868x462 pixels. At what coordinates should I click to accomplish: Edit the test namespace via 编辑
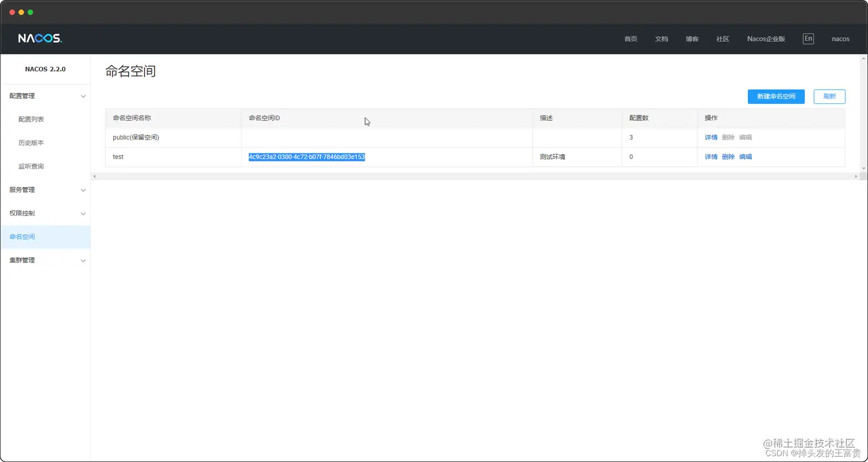click(x=745, y=156)
